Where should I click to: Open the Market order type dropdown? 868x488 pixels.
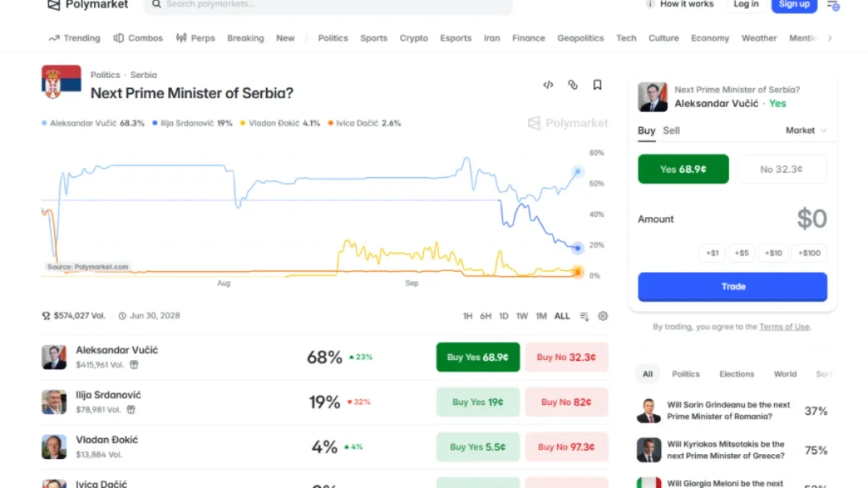pos(806,131)
